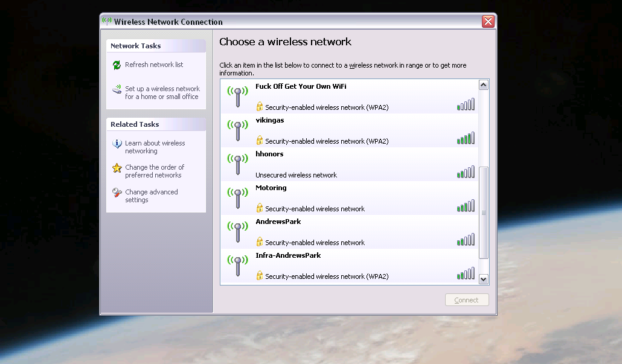Click the antenna icon beside Infra-AndrewsPark
The width and height of the screenshot is (622, 364).
(237, 265)
